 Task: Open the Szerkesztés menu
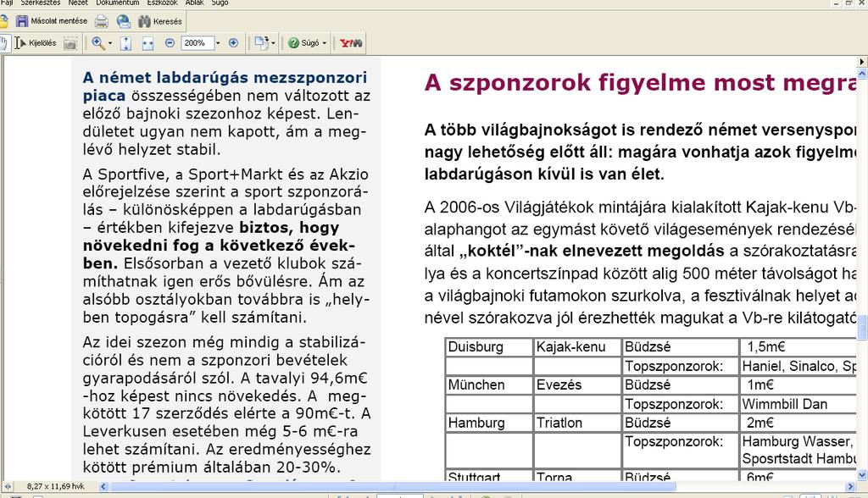(x=41, y=3)
